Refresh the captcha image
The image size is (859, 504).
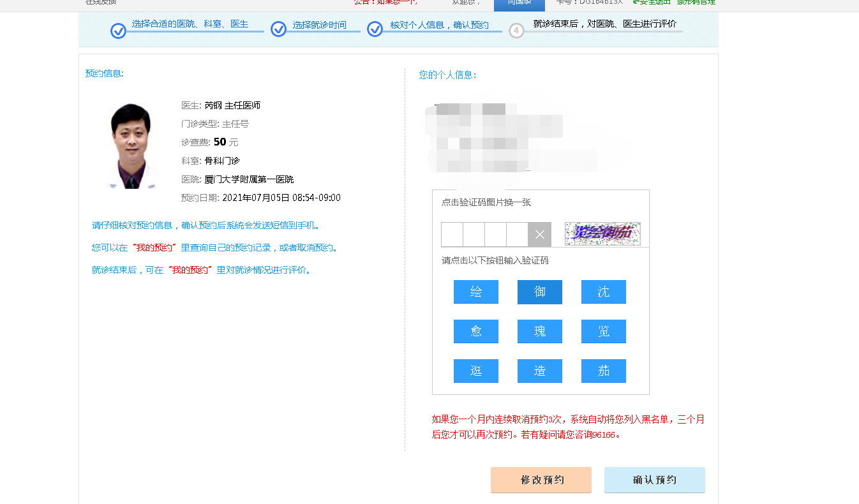coord(602,234)
